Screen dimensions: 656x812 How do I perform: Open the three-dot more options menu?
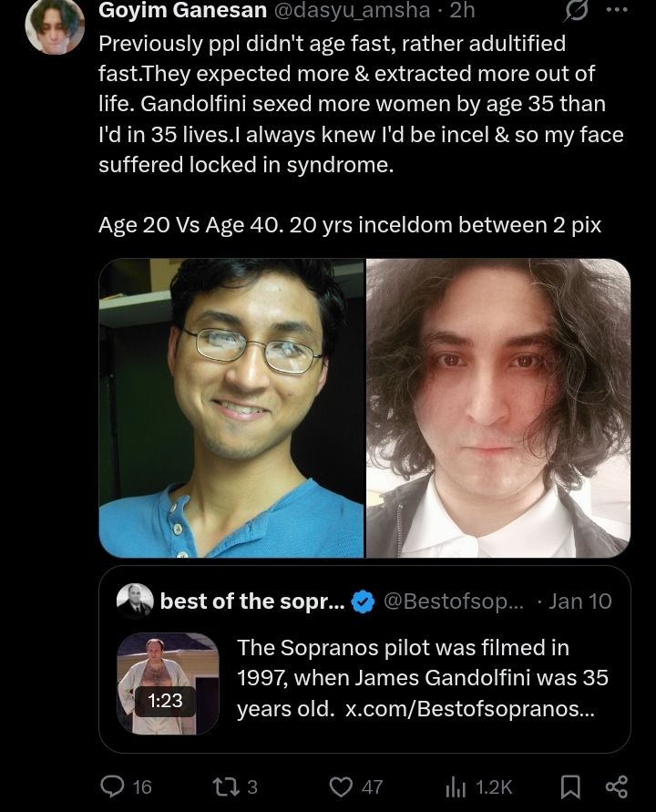coord(616,9)
